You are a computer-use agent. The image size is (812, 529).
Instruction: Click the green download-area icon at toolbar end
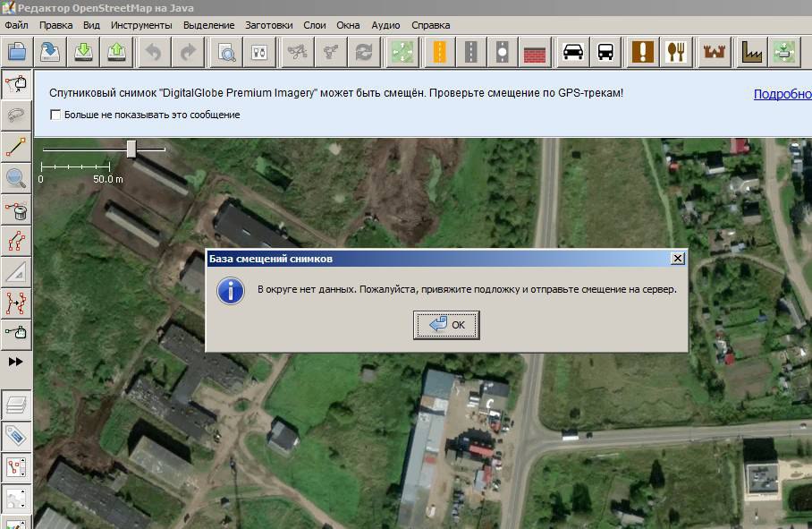pyautogui.click(x=784, y=52)
